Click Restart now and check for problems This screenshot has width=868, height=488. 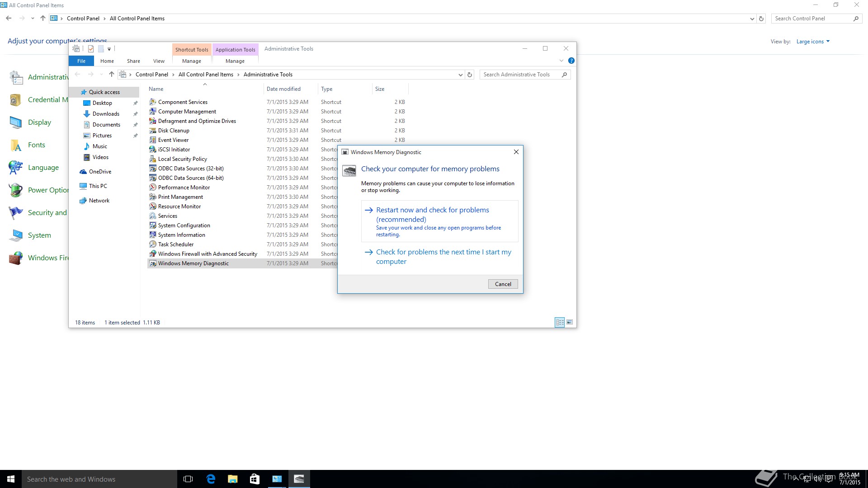pos(439,221)
